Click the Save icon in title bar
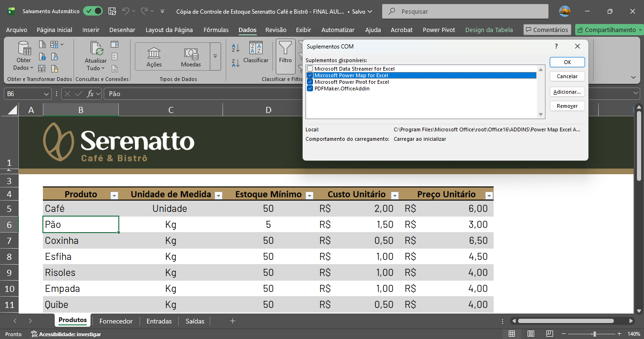644x339 pixels. pyautogui.click(x=112, y=11)
